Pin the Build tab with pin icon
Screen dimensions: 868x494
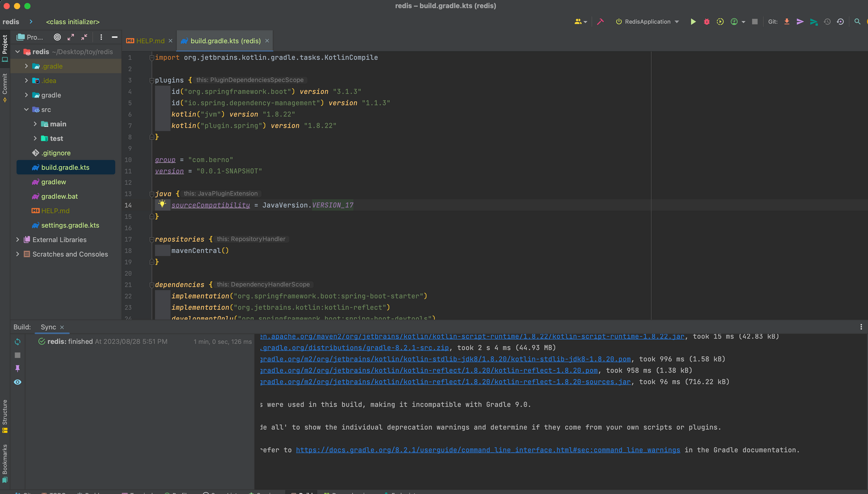click(x=18, y=368)
